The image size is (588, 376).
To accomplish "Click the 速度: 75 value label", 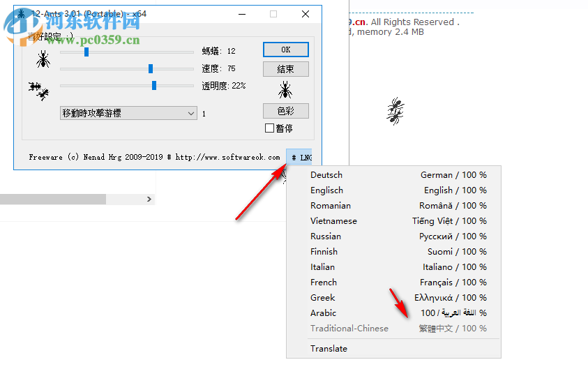I will 218,68.
